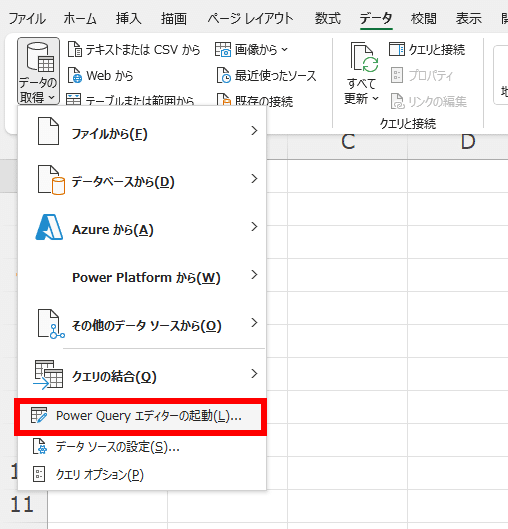Choose データ ソースの設定(S)... text
This screenshot has height=529, width=508.
click(118, 447)
